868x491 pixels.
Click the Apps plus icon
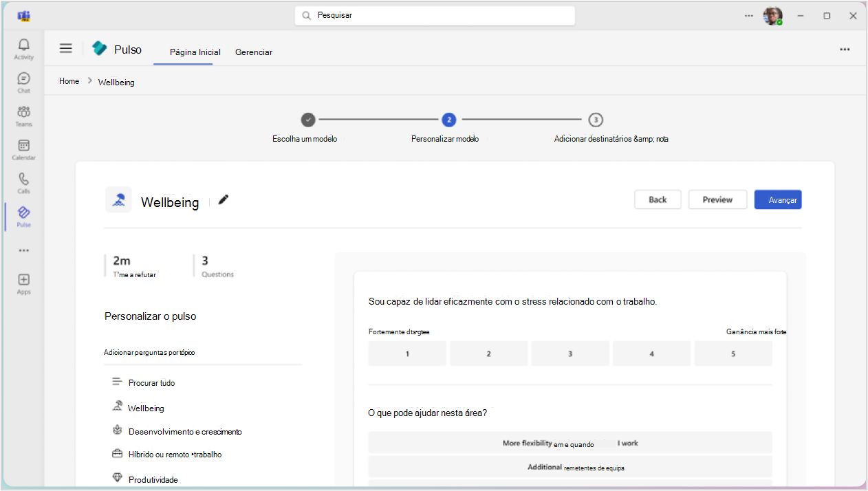[x=23, y=281]
